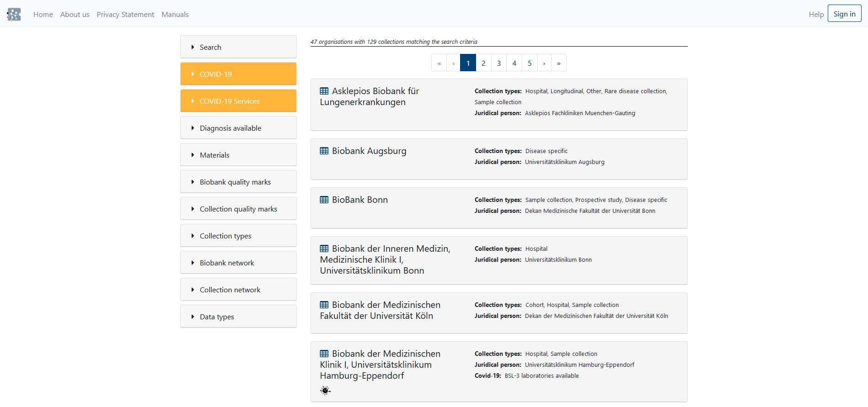The height and width of the screenshot is (407, 868).
Task: Expand the Biobank network filter
Action: click(x=238, y=262)
